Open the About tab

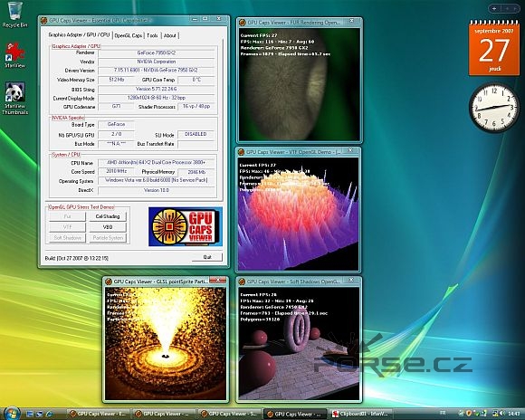point(170,35)
